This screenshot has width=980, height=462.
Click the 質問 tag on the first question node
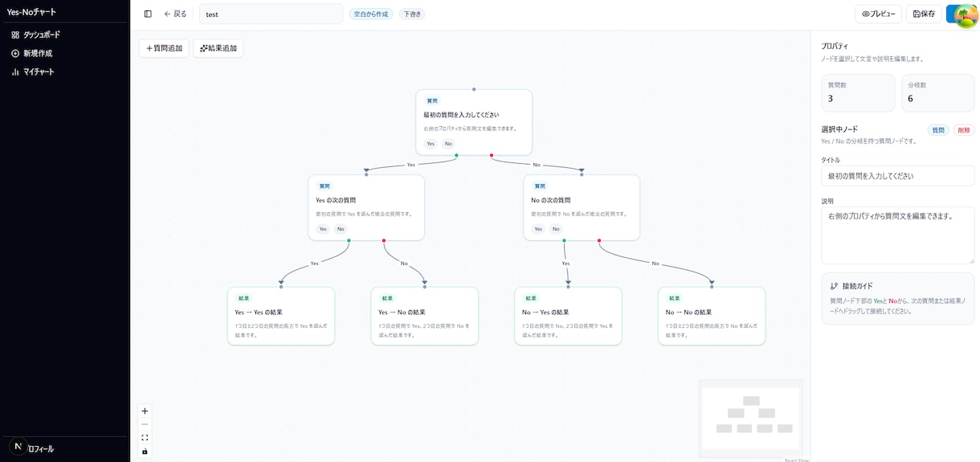pyautogui.click(x=432, y=101)
